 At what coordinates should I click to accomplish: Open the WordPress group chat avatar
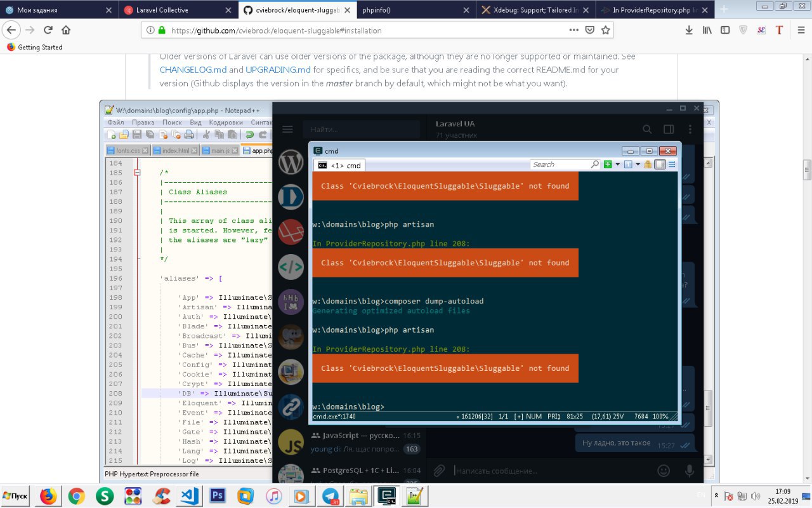(291, 162)
